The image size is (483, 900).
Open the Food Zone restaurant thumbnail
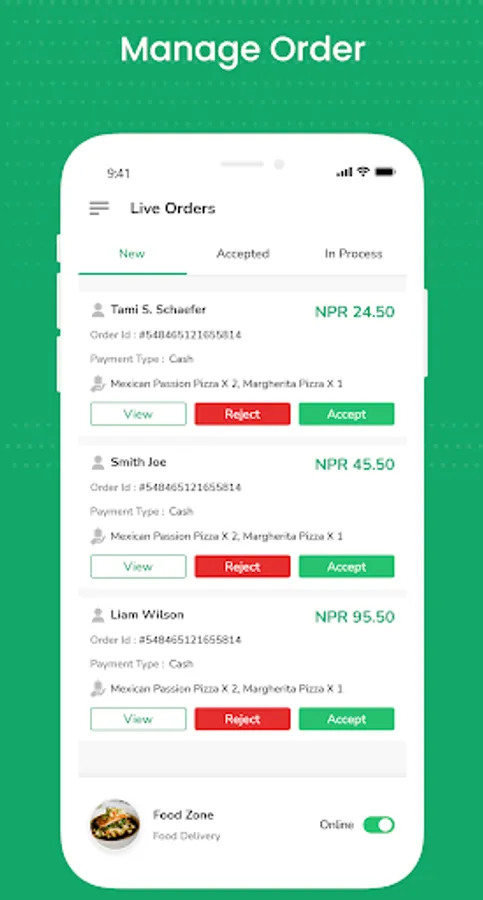[x=115, y=825]
